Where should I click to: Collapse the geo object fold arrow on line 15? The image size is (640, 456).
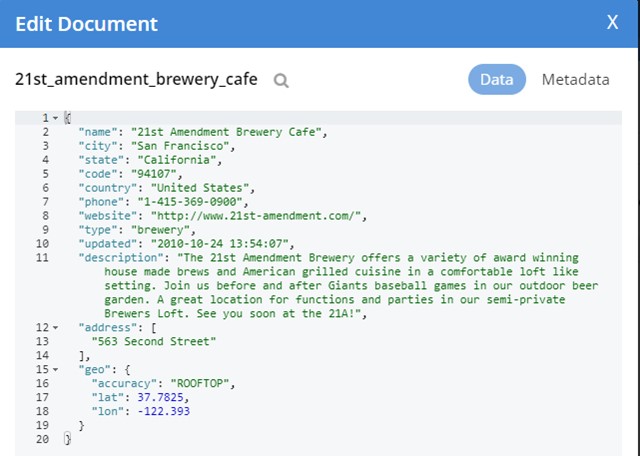coord(56,369)
